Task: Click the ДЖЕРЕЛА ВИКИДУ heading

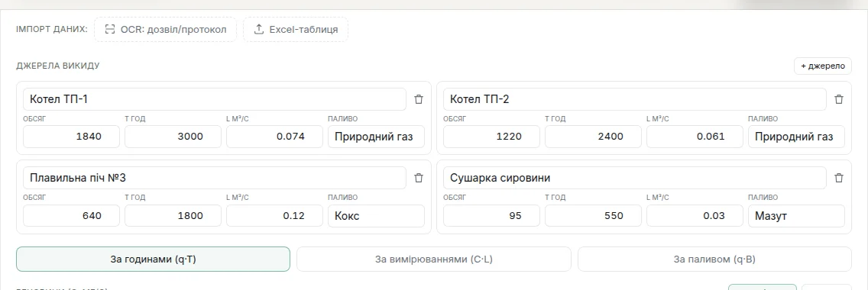Action: [58, 66]
